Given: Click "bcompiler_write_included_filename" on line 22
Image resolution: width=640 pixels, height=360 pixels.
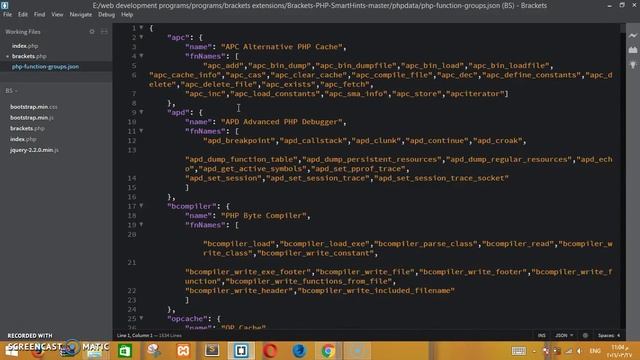Looking at the screenshot, I should (376, 291).
